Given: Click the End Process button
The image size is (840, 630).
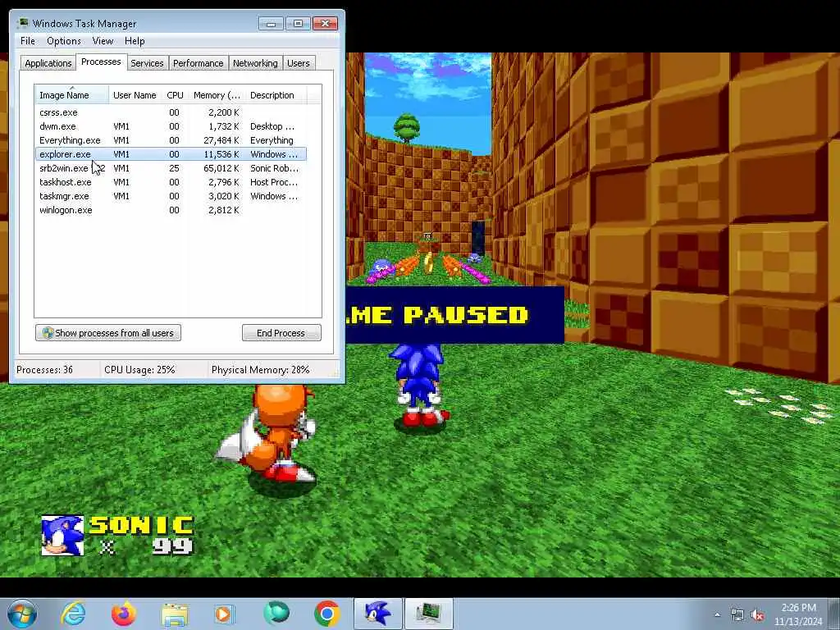Looking at the screenshot, I should pos(281,333).
